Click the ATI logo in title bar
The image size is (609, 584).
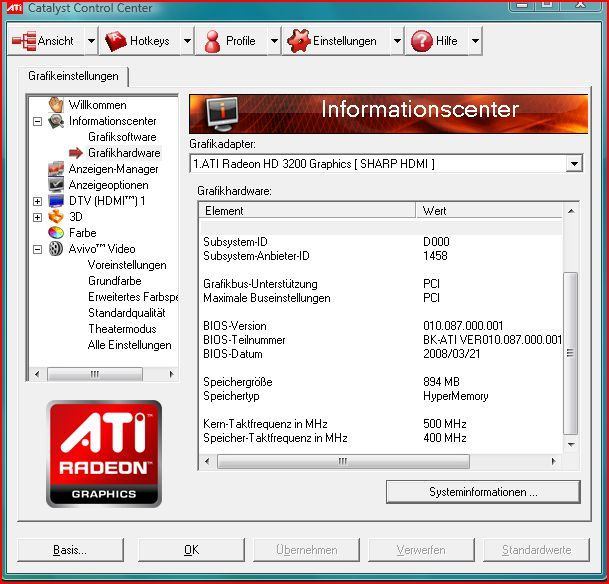(14, 7)
